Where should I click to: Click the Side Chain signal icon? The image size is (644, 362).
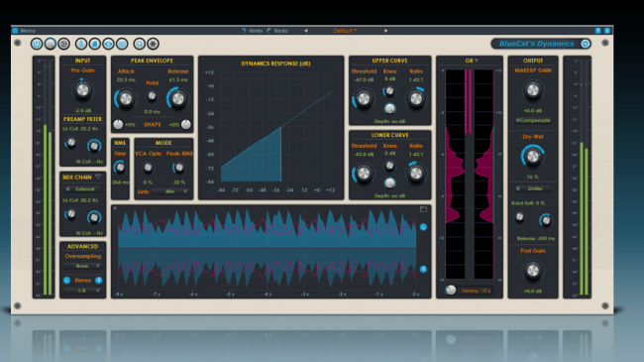coord(98,177)
